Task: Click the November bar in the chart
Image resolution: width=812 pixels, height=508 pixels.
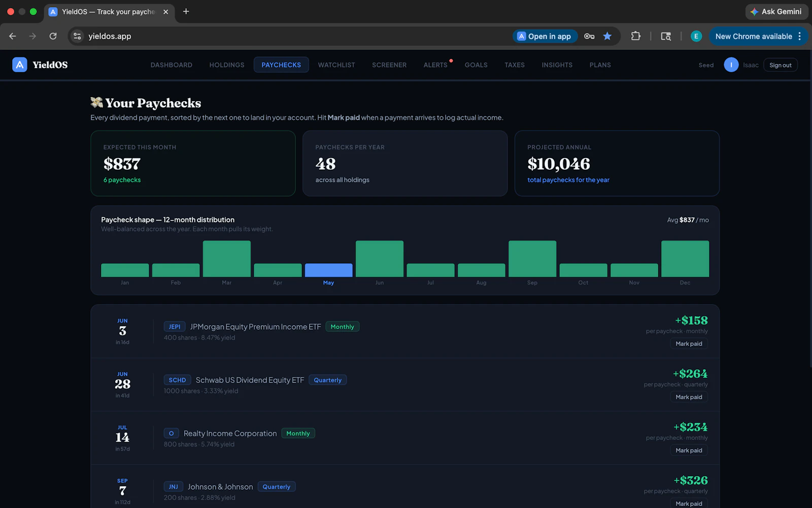Action: tap(634, 270)
